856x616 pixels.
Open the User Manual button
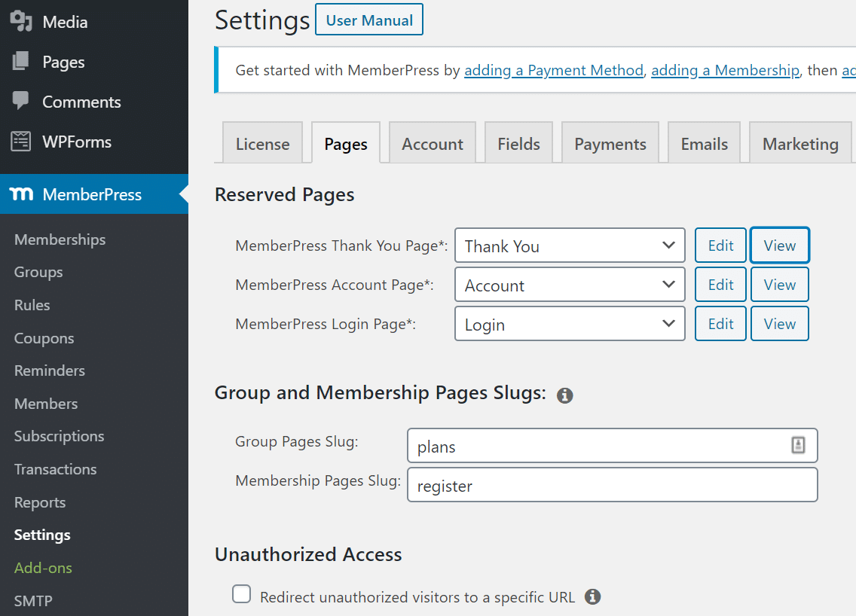369,20
